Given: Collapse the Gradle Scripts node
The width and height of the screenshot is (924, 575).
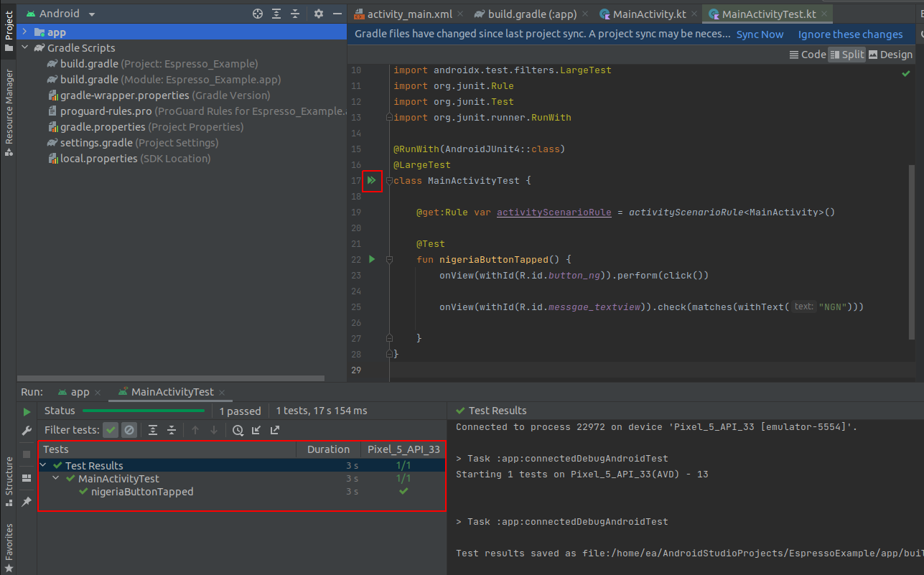Looking at the screenshot, I should [24, 48].
